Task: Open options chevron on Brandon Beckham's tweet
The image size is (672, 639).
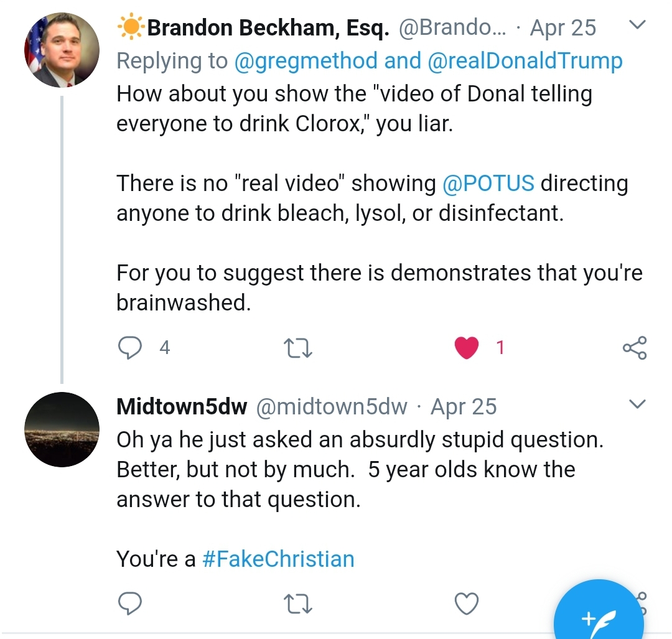Action: (x=637, y=25)
